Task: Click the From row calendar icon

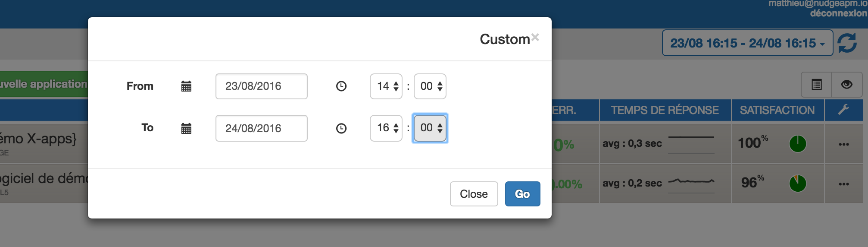Action: click(x=186, y=86)
